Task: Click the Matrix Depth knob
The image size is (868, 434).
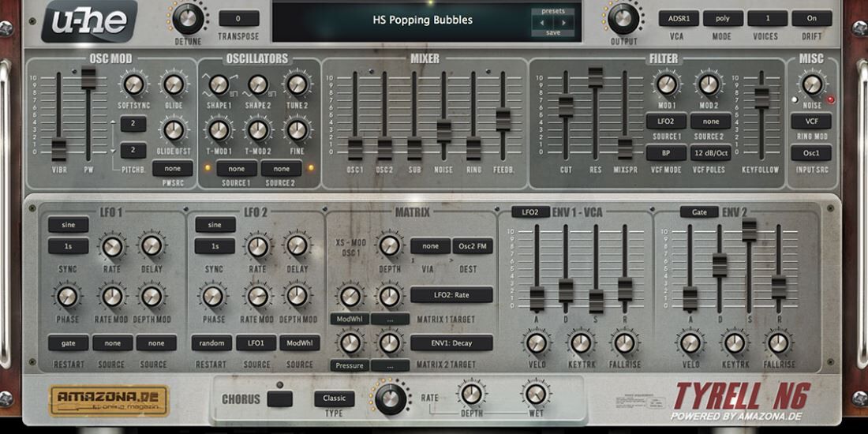Action: (x=389, y=245)
